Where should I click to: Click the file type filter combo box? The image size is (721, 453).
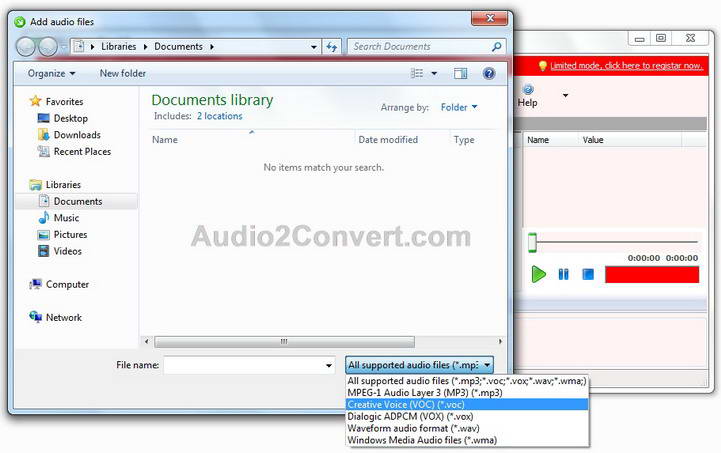(x=419, y=365)
